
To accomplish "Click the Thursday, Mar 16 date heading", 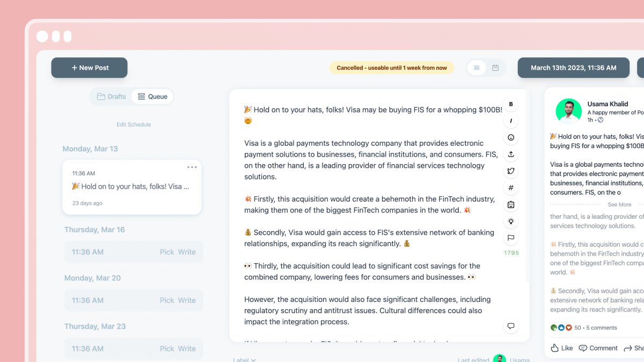I will 94,230.
